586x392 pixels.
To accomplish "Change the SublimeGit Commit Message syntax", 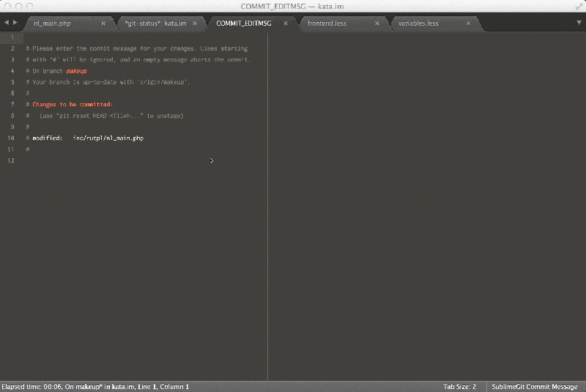I will [535, 386].
